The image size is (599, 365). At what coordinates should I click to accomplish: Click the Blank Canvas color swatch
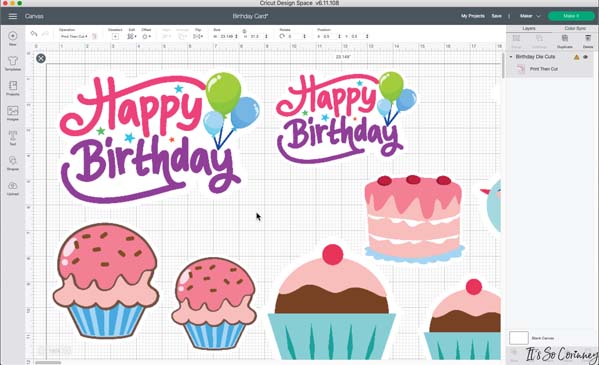pyautogui.click(x=519, y=338)
